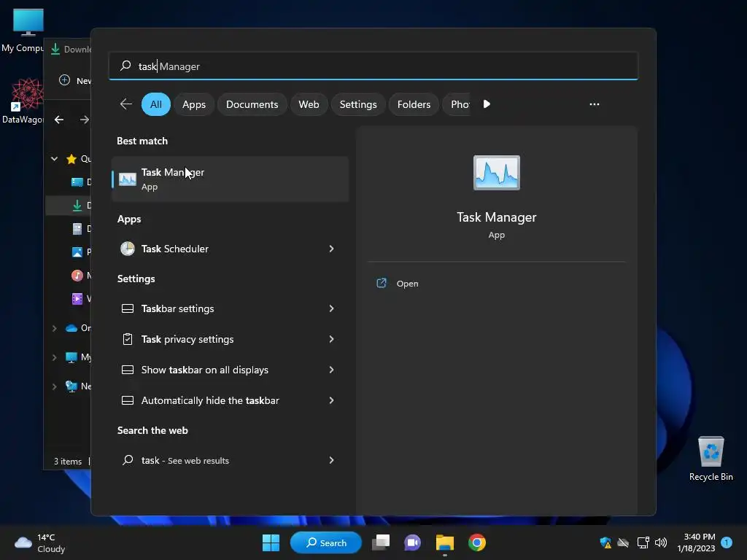Open the notification count badge
This screenshot has height=560, width=747.
click(x=727, y=542)
